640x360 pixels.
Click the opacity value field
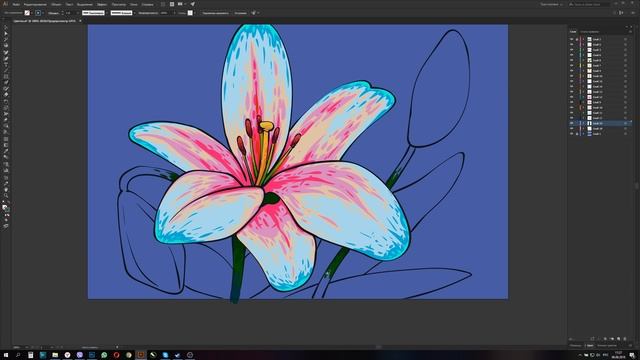tap(164, 13)
